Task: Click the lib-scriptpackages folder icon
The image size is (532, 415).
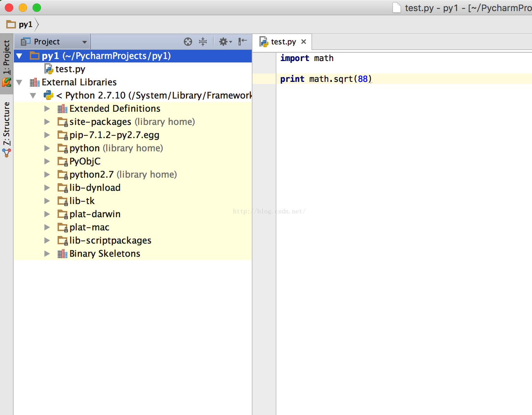Action: click(x=63, y=241)
